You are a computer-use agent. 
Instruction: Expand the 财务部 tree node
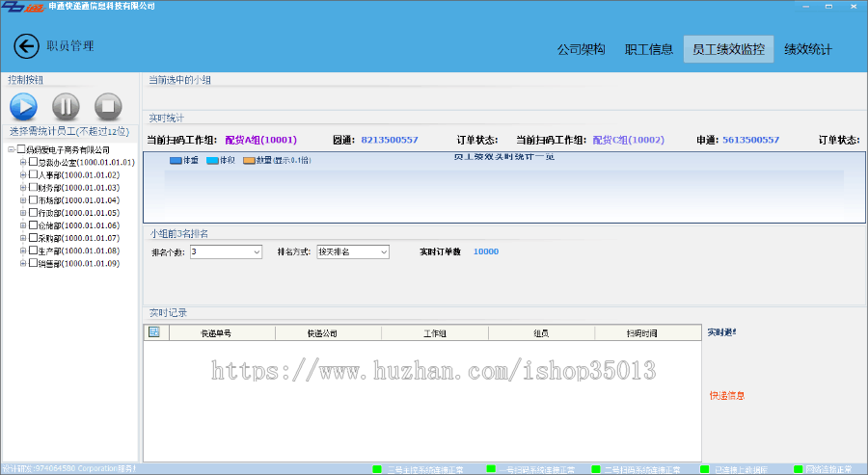23,188
